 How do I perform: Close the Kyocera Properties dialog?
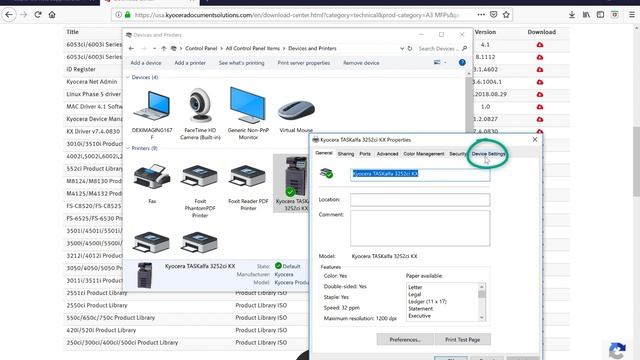click(x=535, y=140)
